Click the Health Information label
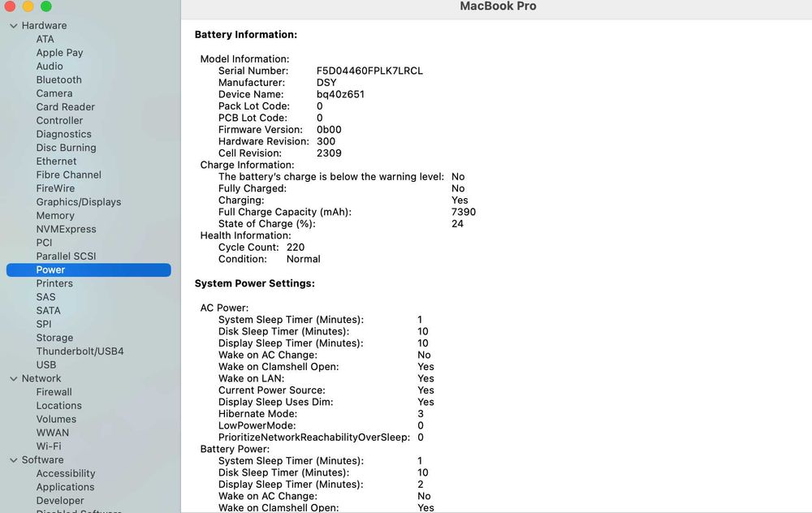 (245, 235)
